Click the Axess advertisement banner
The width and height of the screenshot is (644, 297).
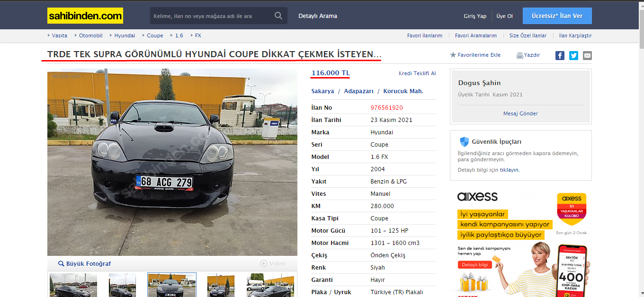tap(521, 242)
